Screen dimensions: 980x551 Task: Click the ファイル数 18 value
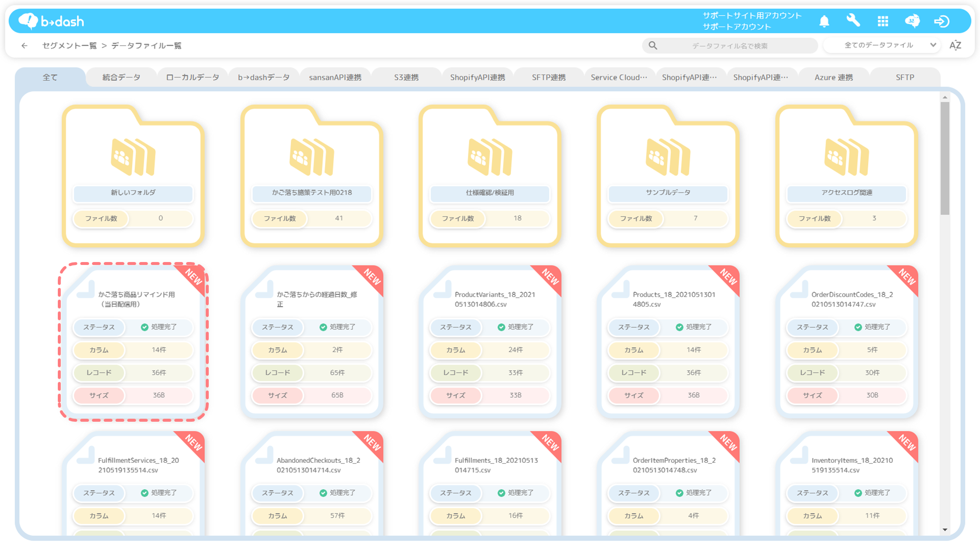point(517,218)
